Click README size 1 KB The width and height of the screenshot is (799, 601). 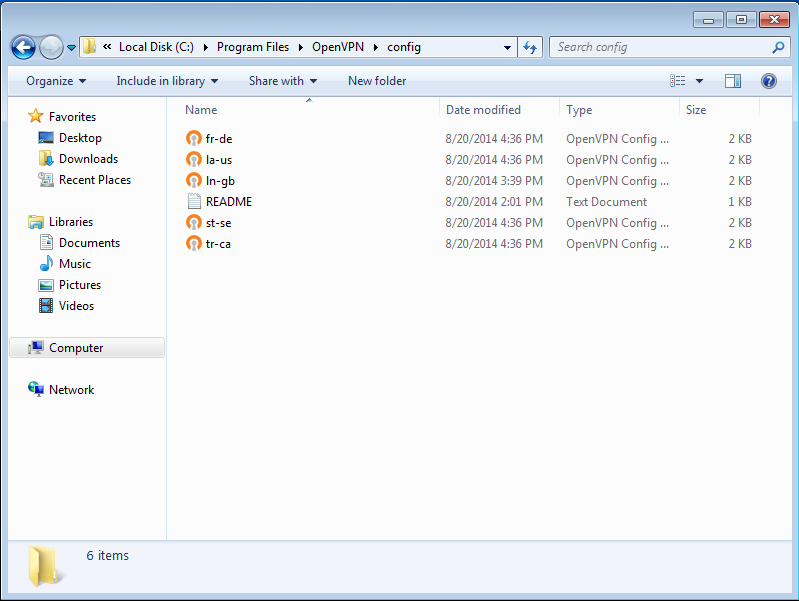pyautogui.click(x=739, y=202)
